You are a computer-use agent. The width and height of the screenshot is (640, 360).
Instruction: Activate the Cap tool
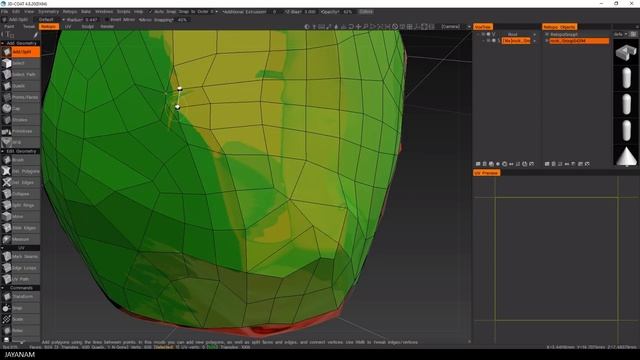(x=20, y=109)
